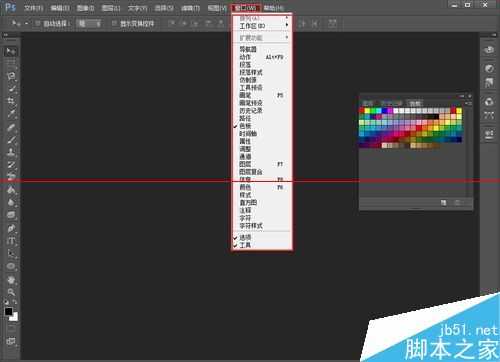Select the Brush tool
The image size is (500, 362).
(x=11, y=140)
